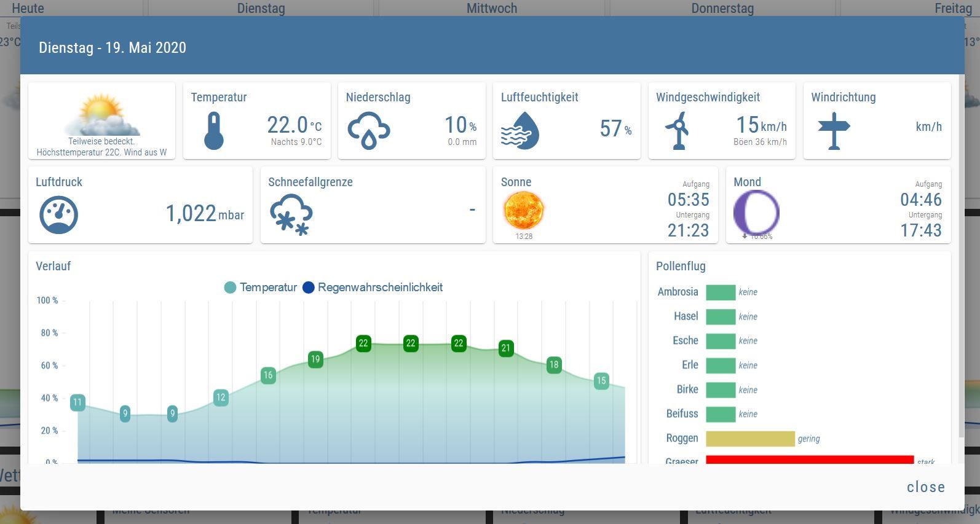Click the dialog's vertical scrollbar
The image size is (980, 524).
coord(962,256)
